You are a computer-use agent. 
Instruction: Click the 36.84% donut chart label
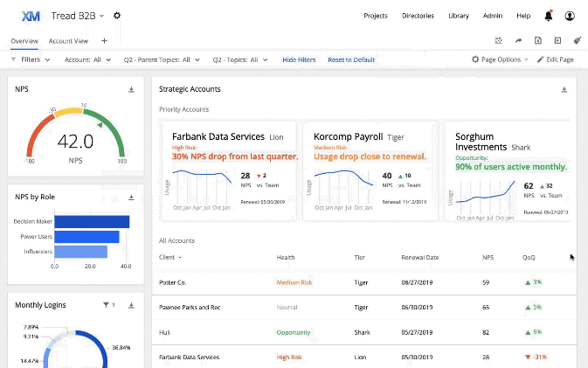[121, 348]
